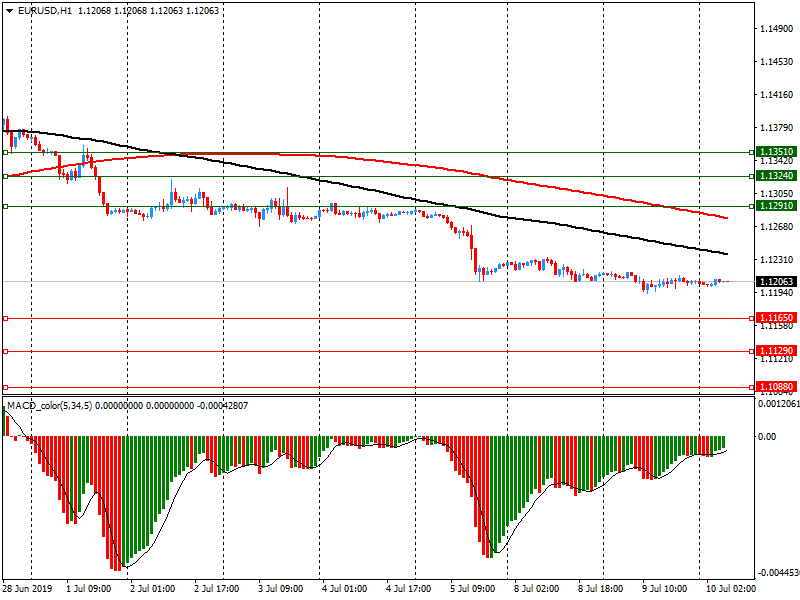Click the EURUSD,H1 chart title text
Viewport: 800px width, 600px height.
click(45, 11)
